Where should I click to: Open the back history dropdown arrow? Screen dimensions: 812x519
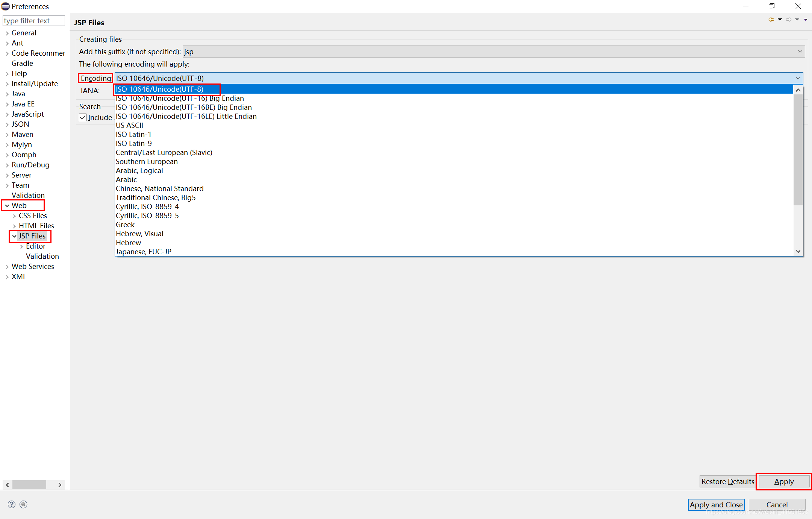tap(780, 20)
